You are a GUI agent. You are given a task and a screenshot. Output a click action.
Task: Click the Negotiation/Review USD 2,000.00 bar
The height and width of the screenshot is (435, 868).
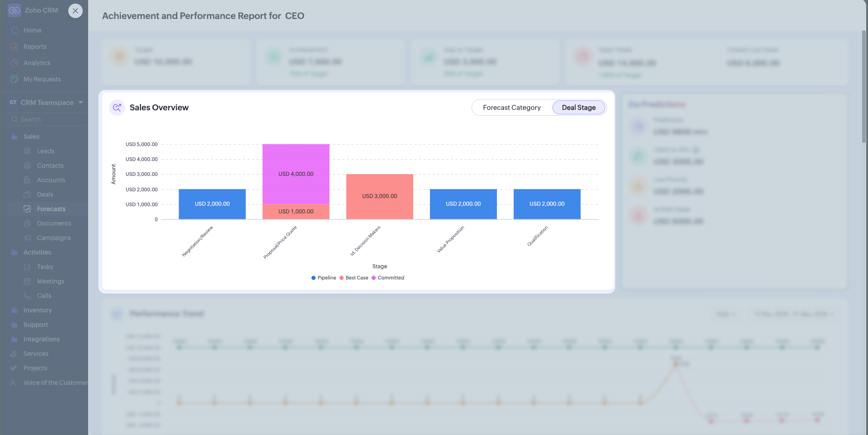(212, 204)
